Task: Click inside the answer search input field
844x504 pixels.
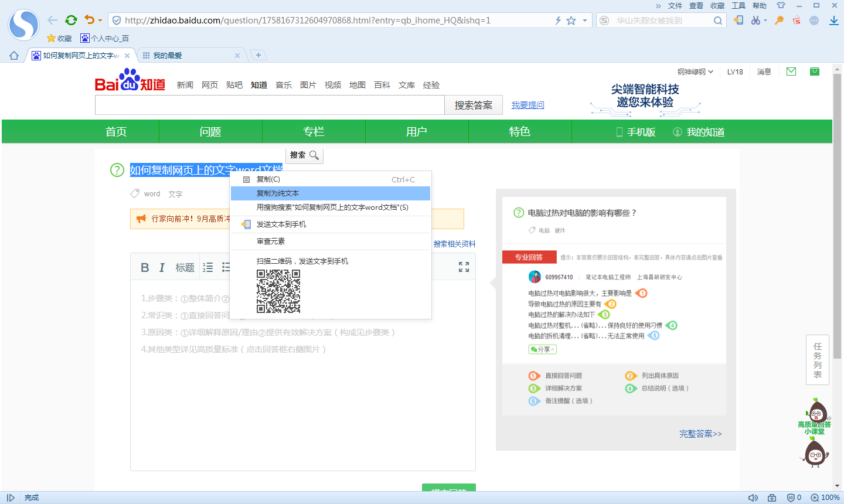Action: point(270,105)
